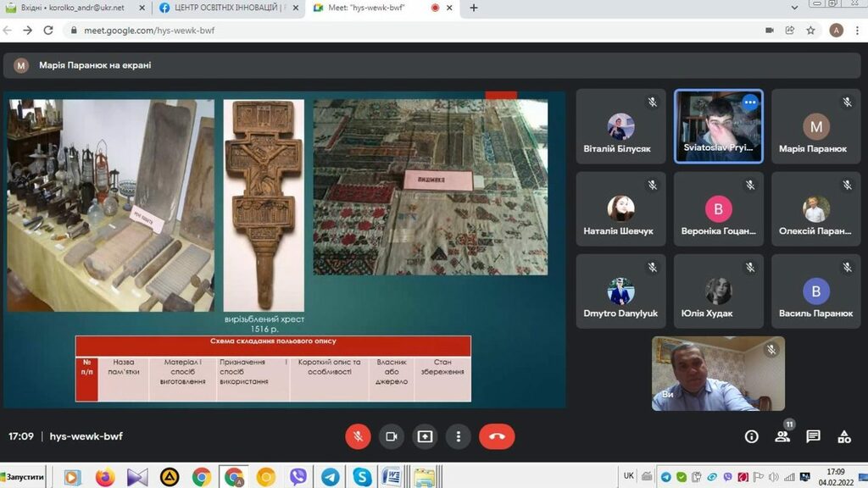
Task: Reload the Meet page
Action: pos(48,30)
